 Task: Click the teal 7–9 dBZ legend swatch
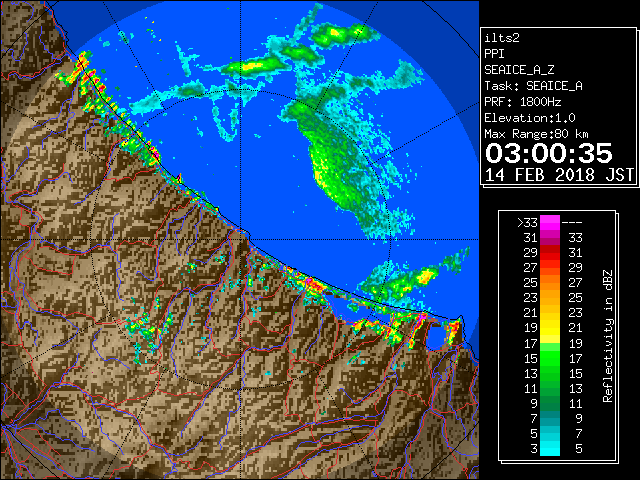550,418
